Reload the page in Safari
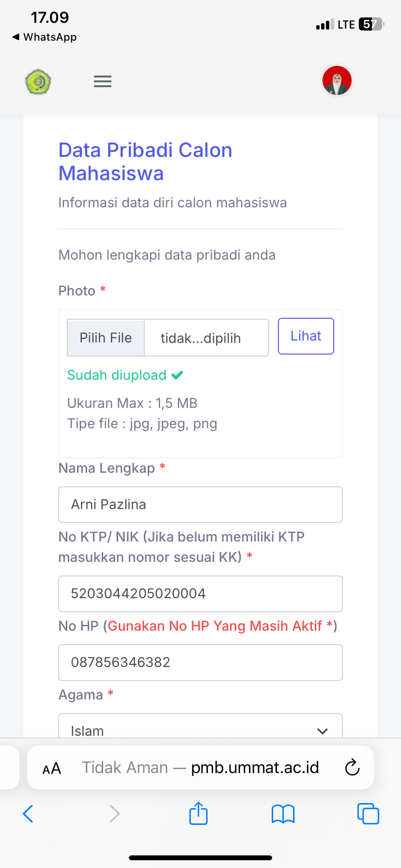 click(352, 767)
